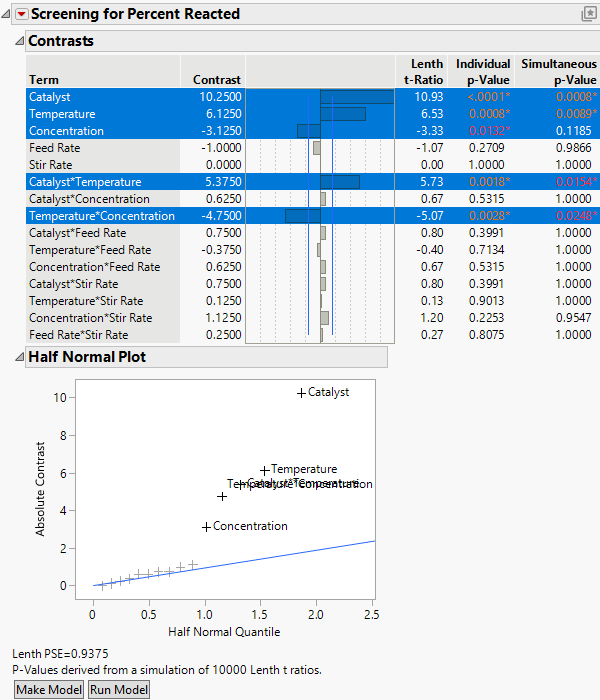This screenshot has width=600, height=700.
Task: Collapse the Half Normal Plot section
Action: click(x=19, y=357)
